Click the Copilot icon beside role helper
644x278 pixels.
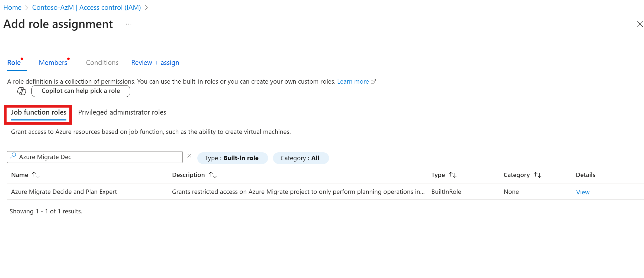pyautogui.click(x=22, y=91)
